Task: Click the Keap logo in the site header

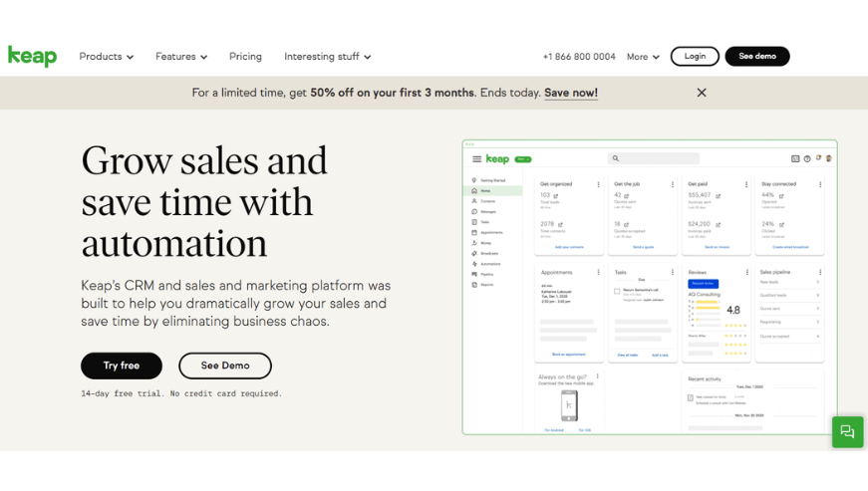Action: [32, 56]
